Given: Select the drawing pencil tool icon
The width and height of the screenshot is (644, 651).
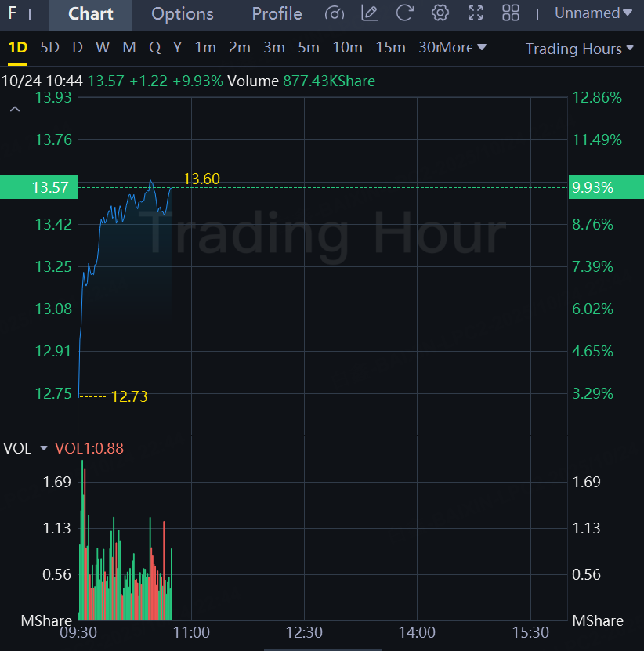Looking at the screenshot, I should point(370,13).
